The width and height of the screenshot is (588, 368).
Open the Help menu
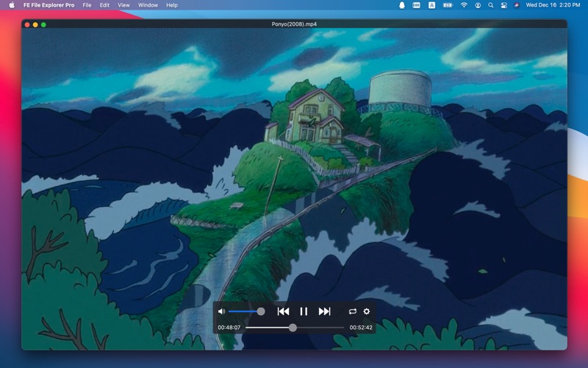click(x=172, y=5)
